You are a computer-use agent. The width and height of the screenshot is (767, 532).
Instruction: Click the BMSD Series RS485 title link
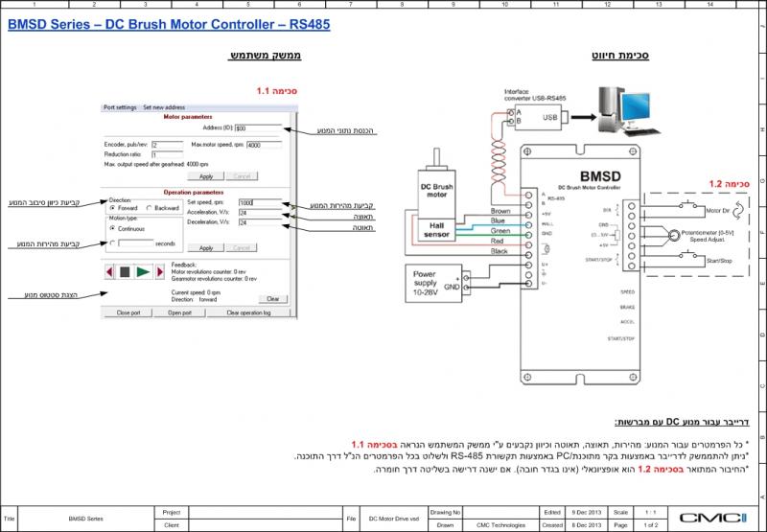coord(169,25)
